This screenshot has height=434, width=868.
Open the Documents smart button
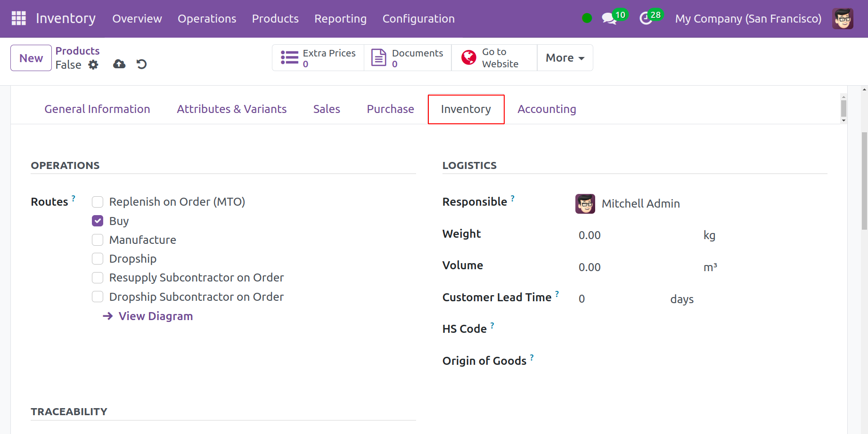tap(408, 58)
